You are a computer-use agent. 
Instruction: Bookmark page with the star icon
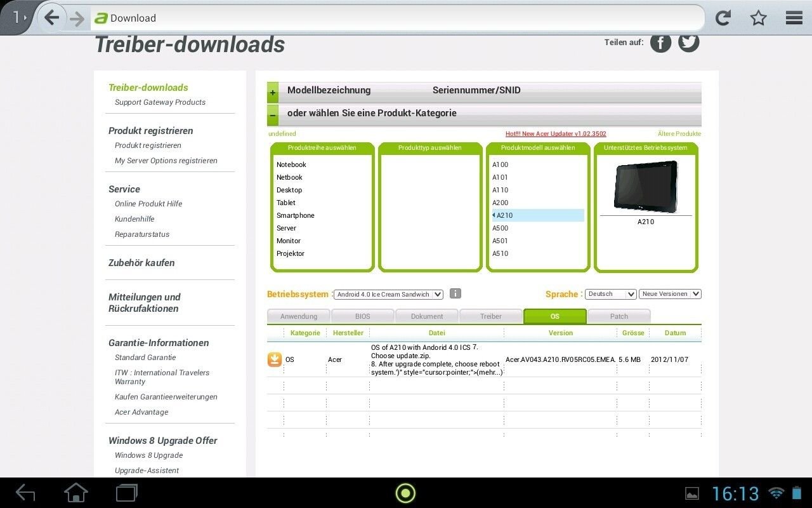click(759, 18)
